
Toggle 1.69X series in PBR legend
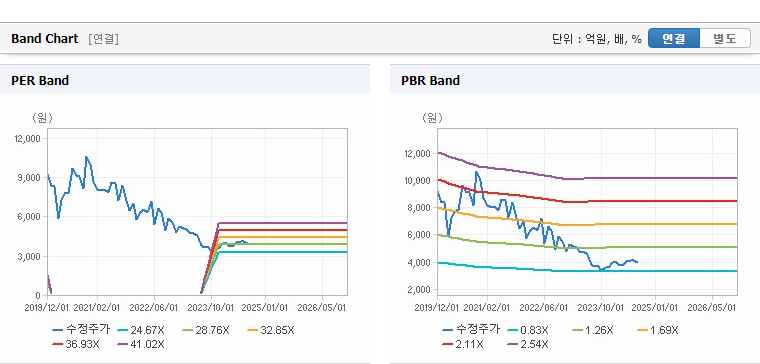(658, 330)
